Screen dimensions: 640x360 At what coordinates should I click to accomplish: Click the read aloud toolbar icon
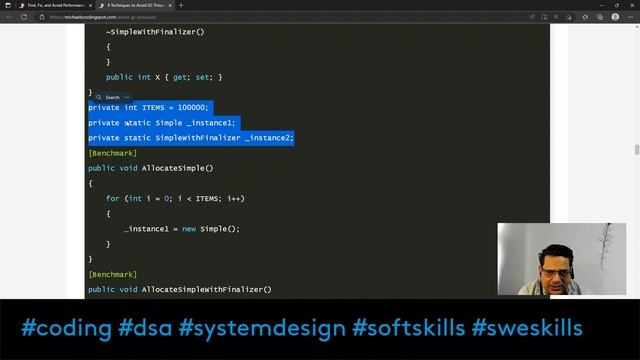532,17
